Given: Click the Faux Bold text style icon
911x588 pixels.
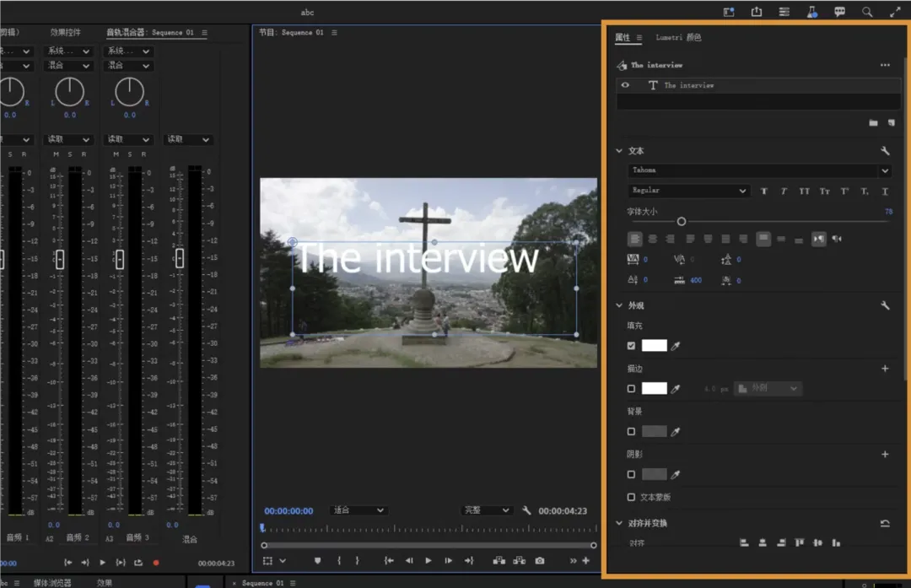Looking at the screenshot, I should point(764,192).
